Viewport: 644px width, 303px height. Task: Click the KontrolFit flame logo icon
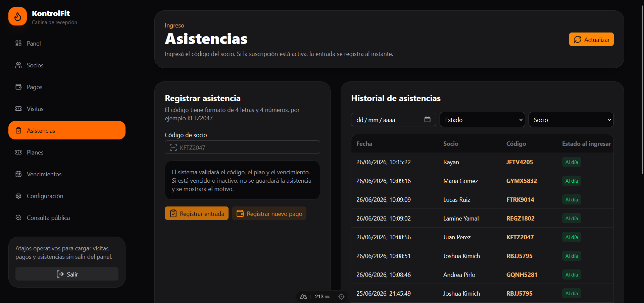[17, 16]
